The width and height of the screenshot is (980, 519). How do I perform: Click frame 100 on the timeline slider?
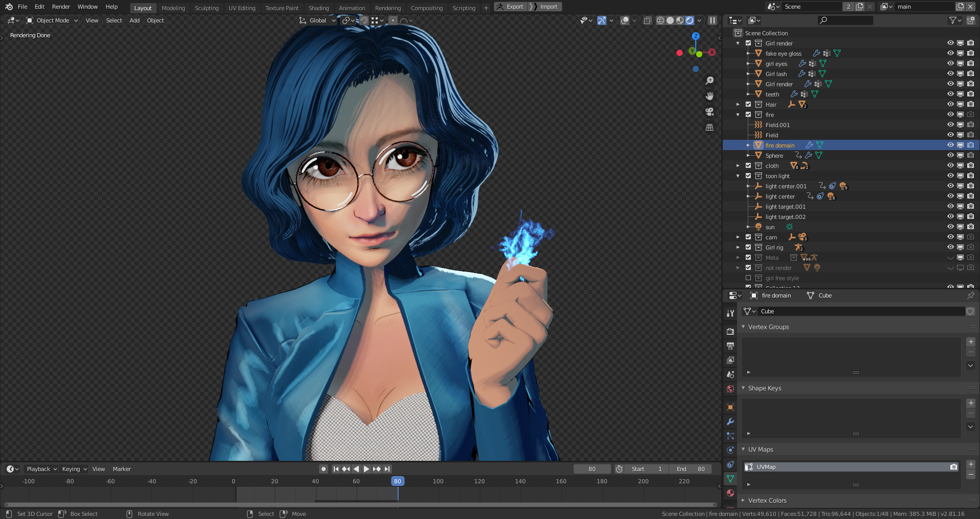(x=438, y=481)
